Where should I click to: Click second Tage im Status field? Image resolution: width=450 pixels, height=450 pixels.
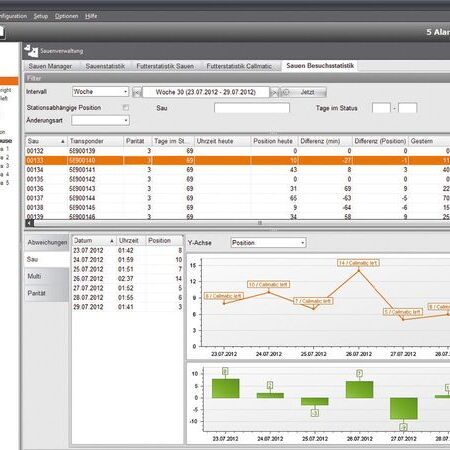coord(408,108)
